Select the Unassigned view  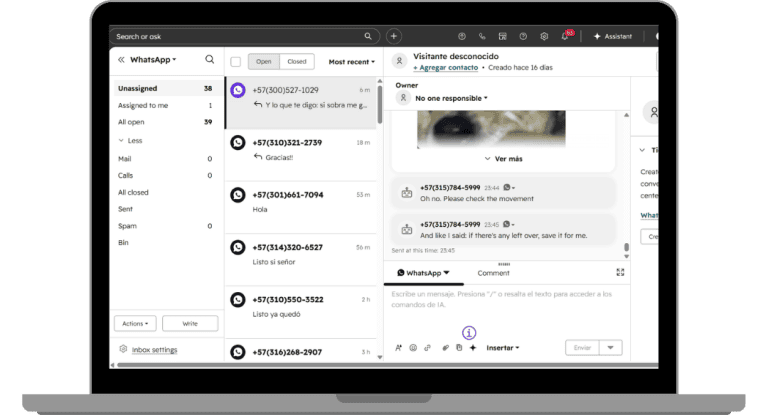165,89
